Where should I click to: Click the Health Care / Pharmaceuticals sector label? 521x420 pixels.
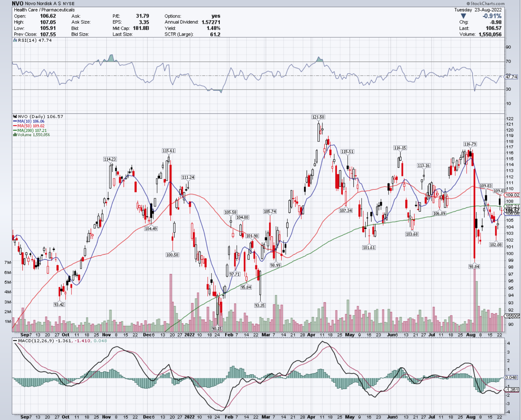44,10
